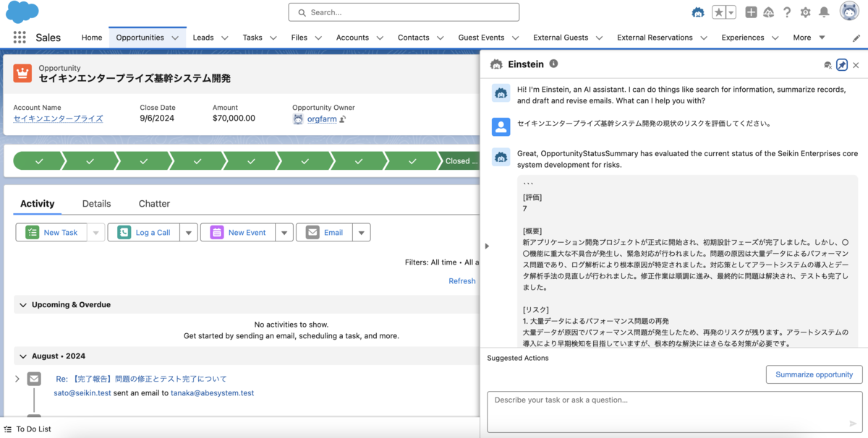Screen dimensions: 868x438
Task: Click the email envelope icon on the timeline entry
Action: coord(34,379)
